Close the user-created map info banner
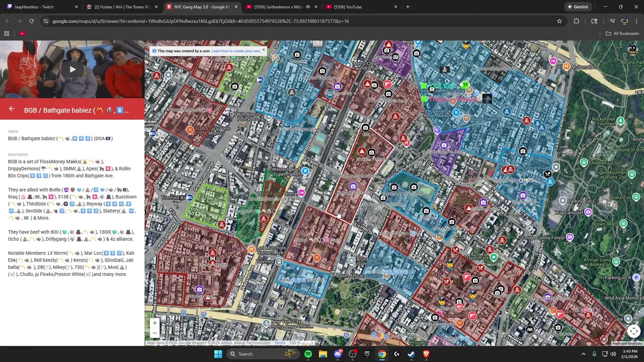Screen dimensions: 644x362 coord(263,50)
